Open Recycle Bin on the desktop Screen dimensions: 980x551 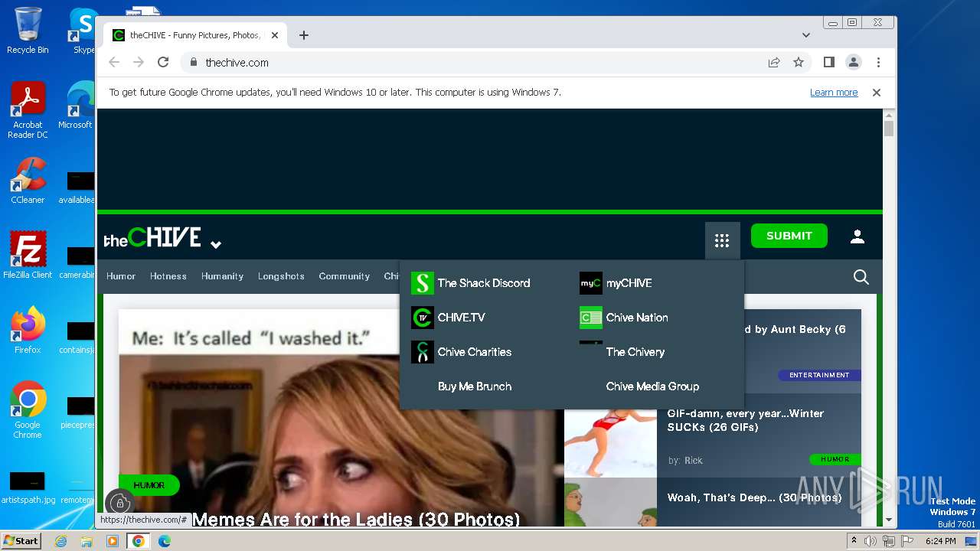point(28,31)
